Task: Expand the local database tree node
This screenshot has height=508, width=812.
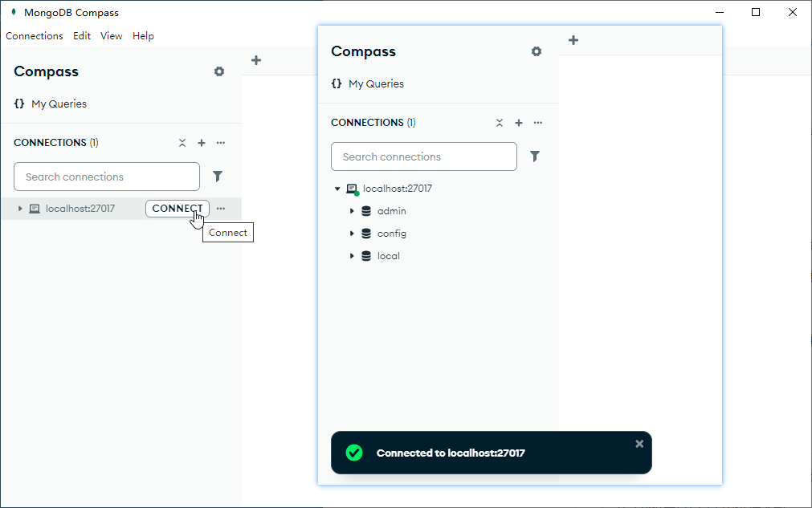Action: (x=352, y=256)
